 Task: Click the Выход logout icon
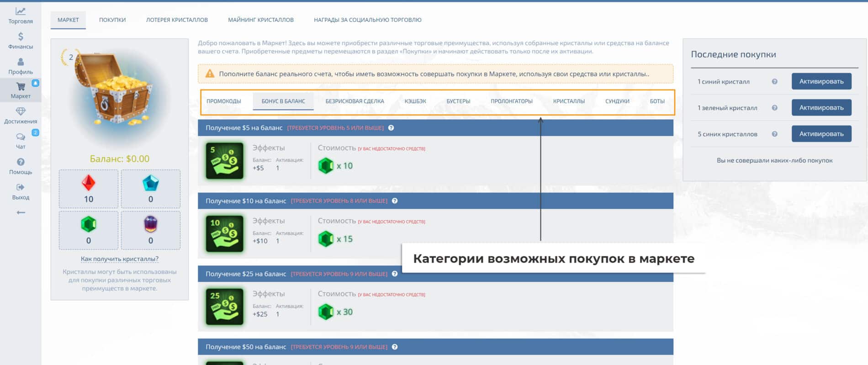pyautogui.click(x=21, y=187)
